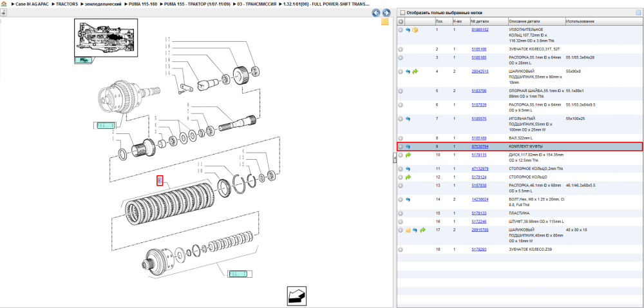Screen dimensions: 644x308
Task: Open part number link 20915788
Action: point(480,230)
